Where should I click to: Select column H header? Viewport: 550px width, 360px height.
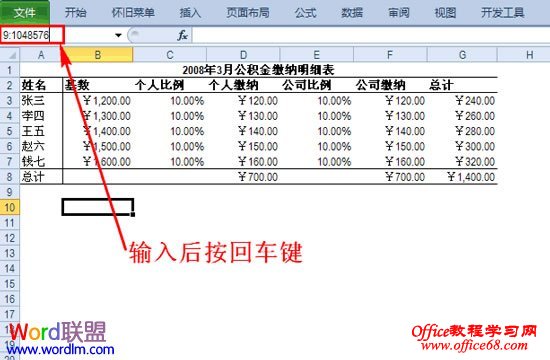coord(524,55)
